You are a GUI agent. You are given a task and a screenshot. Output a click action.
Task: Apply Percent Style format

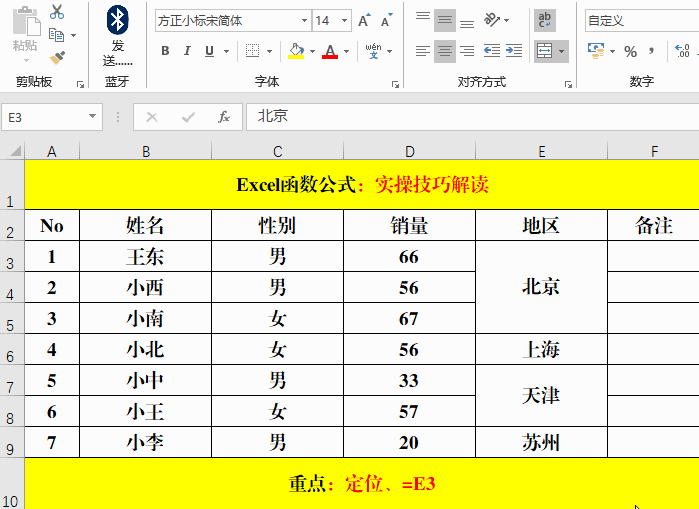click(630, 52)
